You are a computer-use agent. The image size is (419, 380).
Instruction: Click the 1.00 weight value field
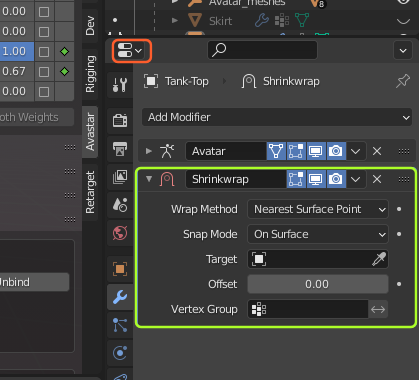pyautogui.click(x=17, y=51)
